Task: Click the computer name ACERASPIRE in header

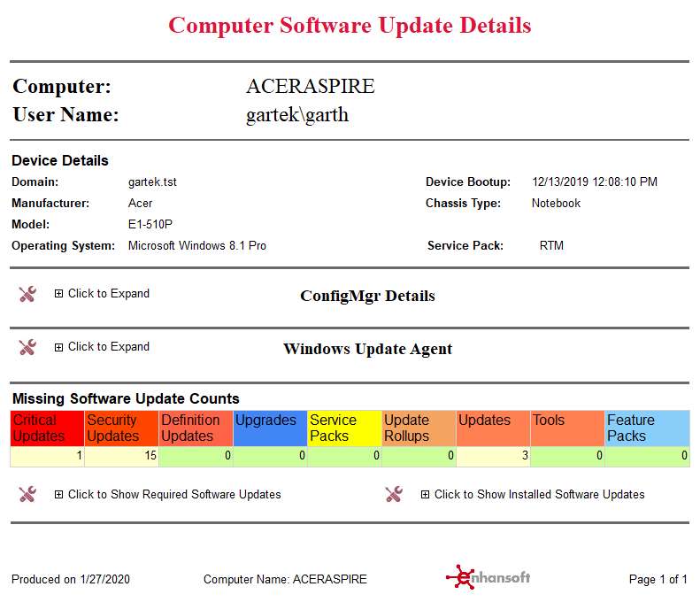Action: tap(311, 86)
